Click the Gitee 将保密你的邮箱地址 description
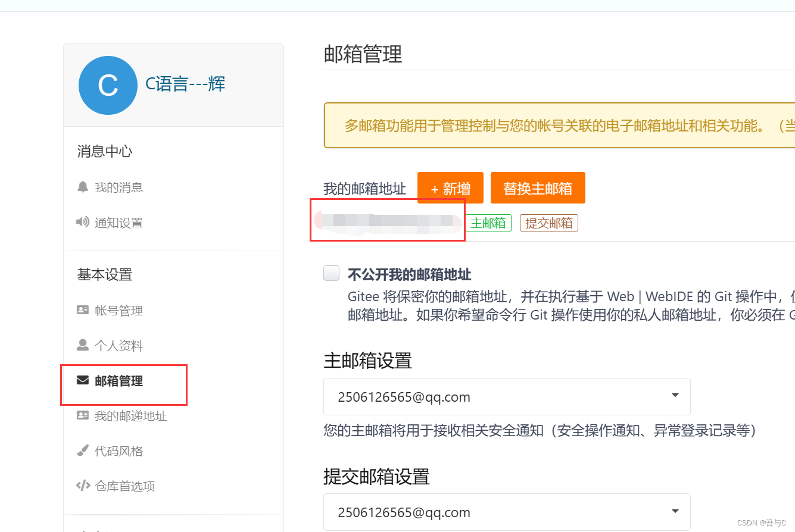 click(571, 305)
